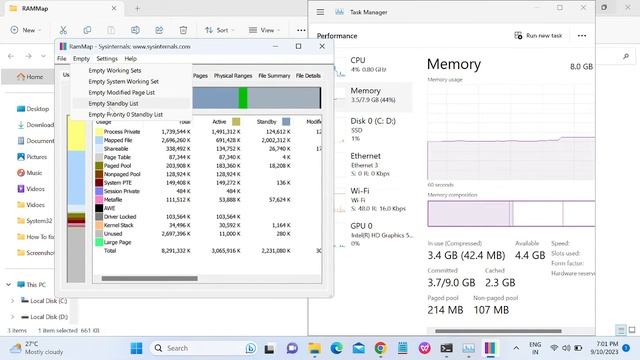Viewport: 640px width, 360px height.
Task: Go forward in File Explorer
Action: (28, 56)
